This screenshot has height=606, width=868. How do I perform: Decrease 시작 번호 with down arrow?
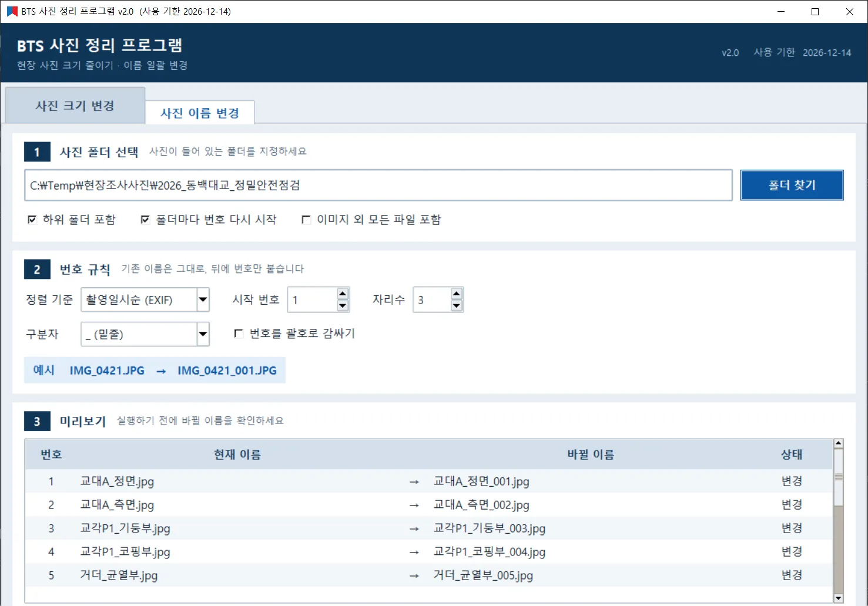pyautogui.click(x=343, y=306)
